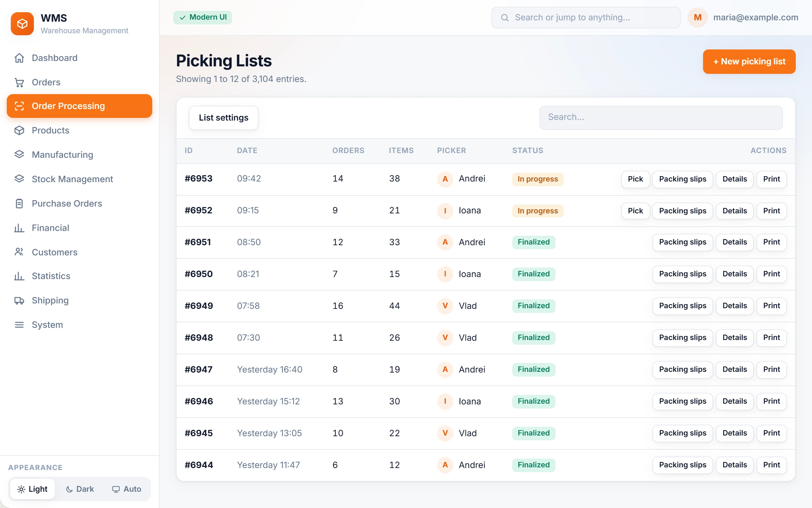Click the magnifier icon in top search
The width and height of the screenshot is (812, 508).
505,18
